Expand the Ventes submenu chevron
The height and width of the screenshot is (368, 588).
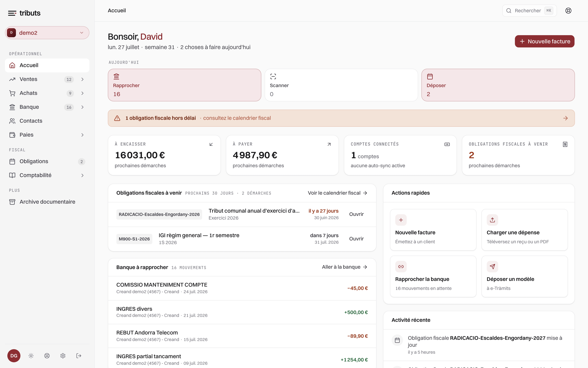coord(82,79)
